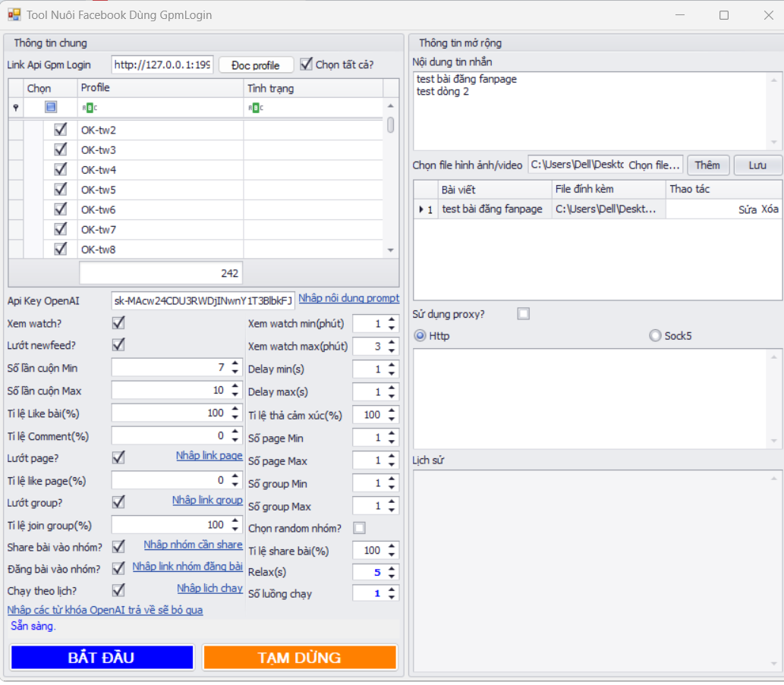784x685 pixels.
Task: Uncheck the OK-tw8 profile checkbox
Action: 61,249
